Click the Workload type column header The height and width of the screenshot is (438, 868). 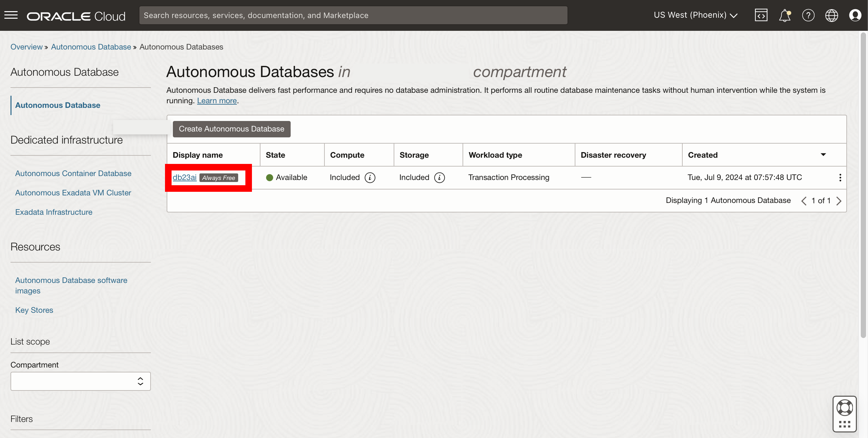[495, 155]
